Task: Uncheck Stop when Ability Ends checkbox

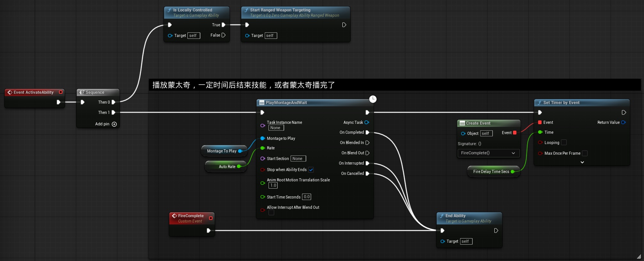Action: tap(311, 170)
